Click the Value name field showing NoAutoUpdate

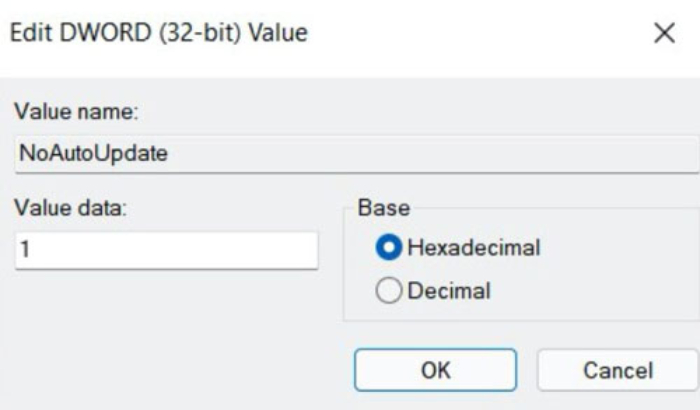[357, 154]
